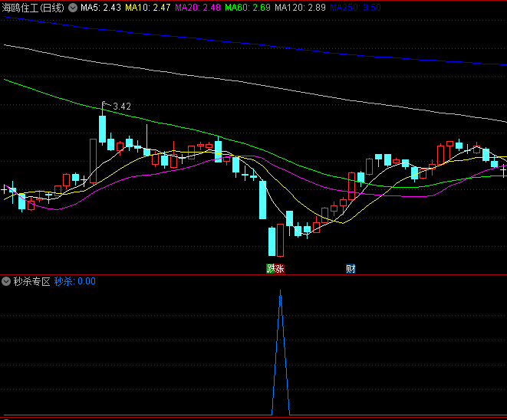This screenshot has height=420, width=507.
Task: Expand the 秒杀专区 indicator dropdown
Action: pos(6,281)
